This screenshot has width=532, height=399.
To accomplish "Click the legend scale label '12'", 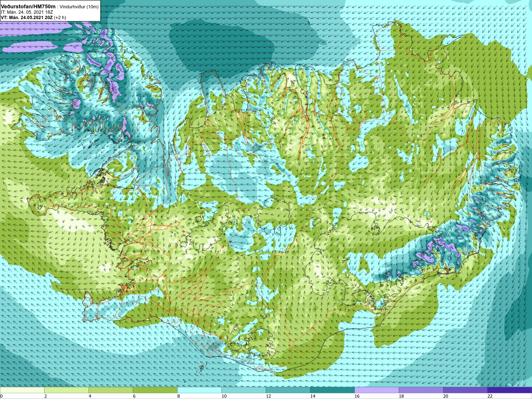I will 268,396.
